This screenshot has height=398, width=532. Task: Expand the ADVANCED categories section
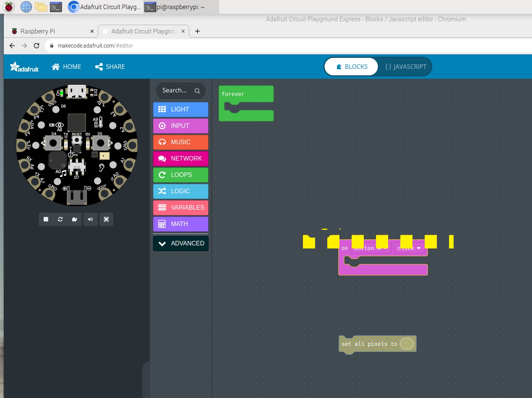pyautogui.click(x=180, y=243)
